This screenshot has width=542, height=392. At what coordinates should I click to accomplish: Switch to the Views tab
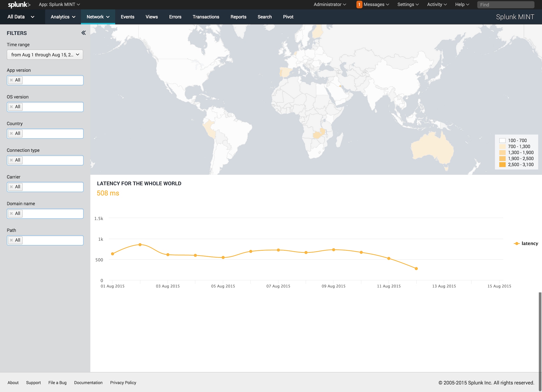click(x=152, y=17)
